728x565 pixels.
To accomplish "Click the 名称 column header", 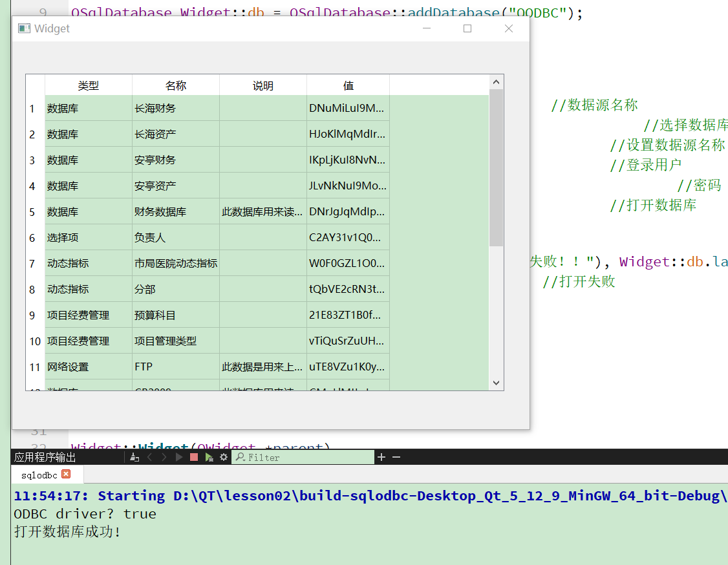I will [x=175, y=85].
